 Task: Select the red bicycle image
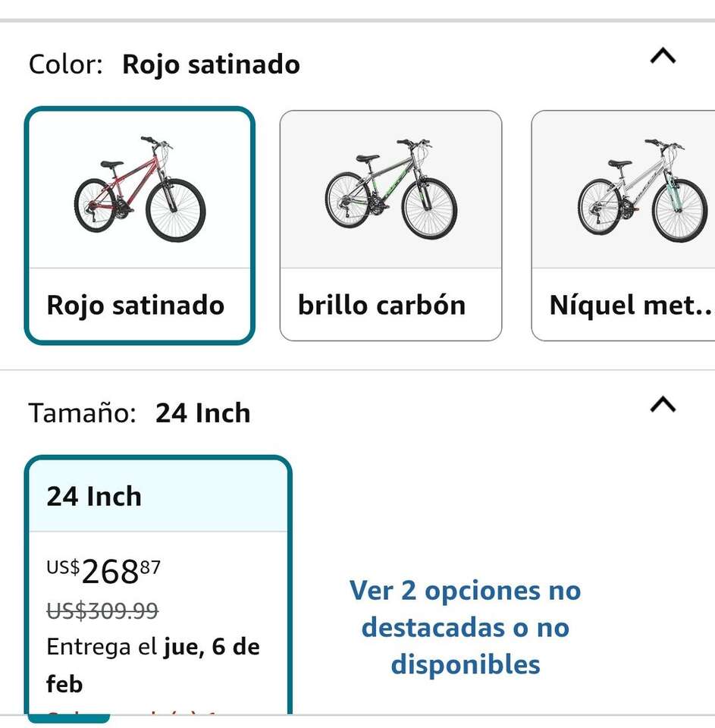point(140,189)
